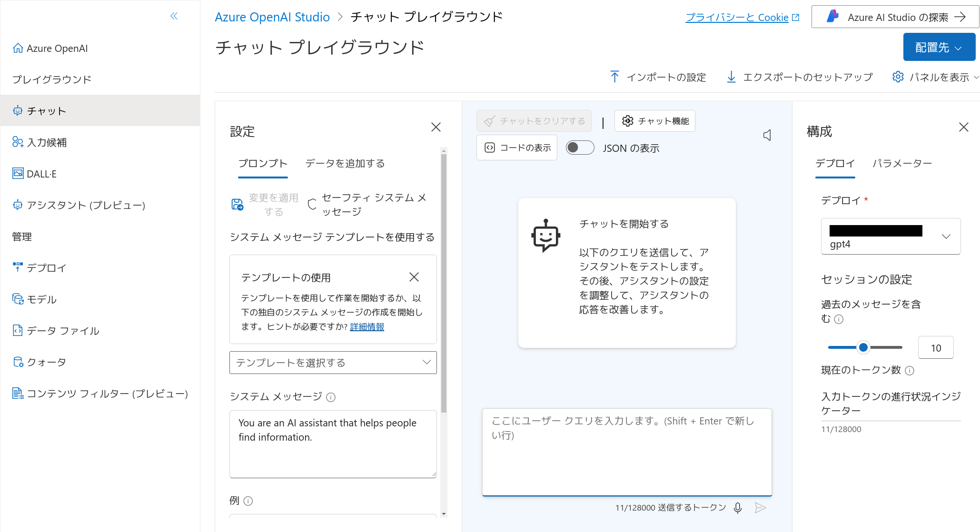This screenshot has width=980, height=532.
Task: Open コンテンツ フィルター (プレビュー) page
Action: tap(100, 393)
